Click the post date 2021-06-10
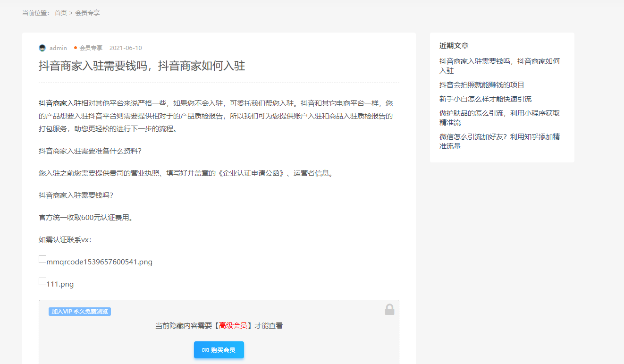The height and width of the screenshot is (364, 624). tap(126, 48)
